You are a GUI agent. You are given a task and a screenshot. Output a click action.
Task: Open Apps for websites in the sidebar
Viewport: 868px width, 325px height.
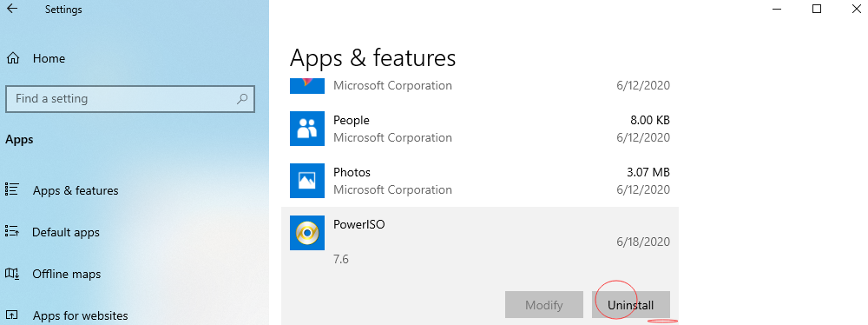80,315
